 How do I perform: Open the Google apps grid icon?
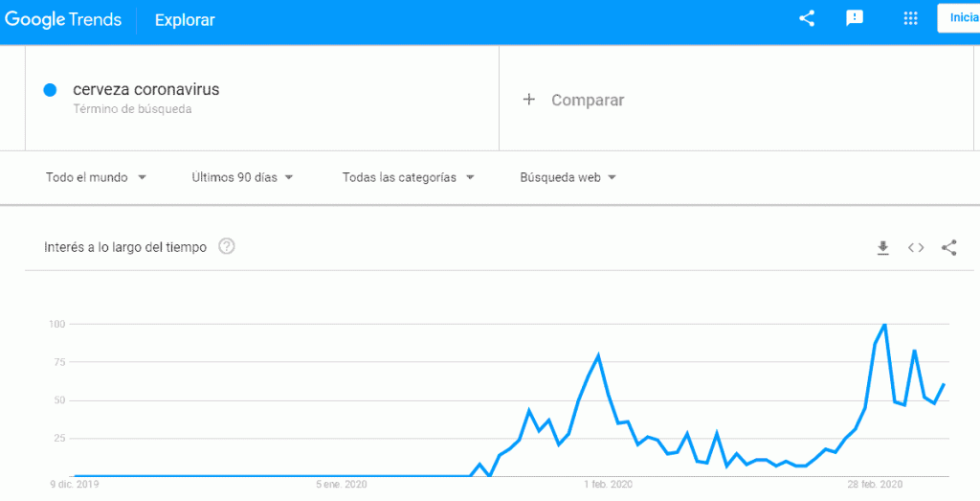pos(910,18)
